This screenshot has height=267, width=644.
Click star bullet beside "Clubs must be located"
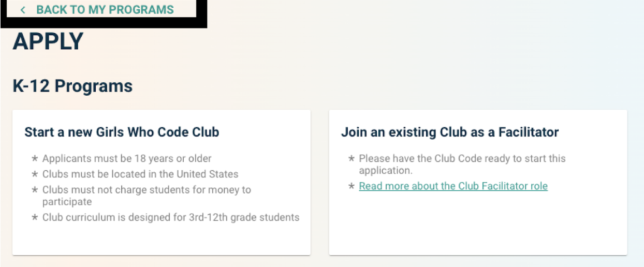pyautogui.click(x=35, y=174)
